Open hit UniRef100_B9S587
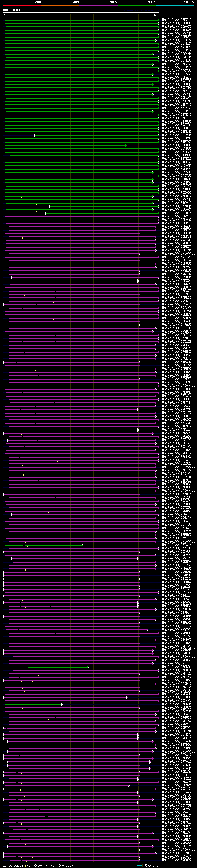Screen dimensions: 197x868 [177, 172]
